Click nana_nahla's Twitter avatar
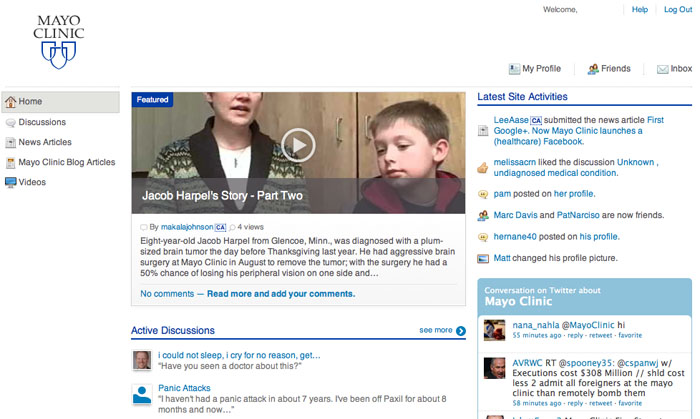Viewport: 700px width, 419px height. [x=495, y=330]
